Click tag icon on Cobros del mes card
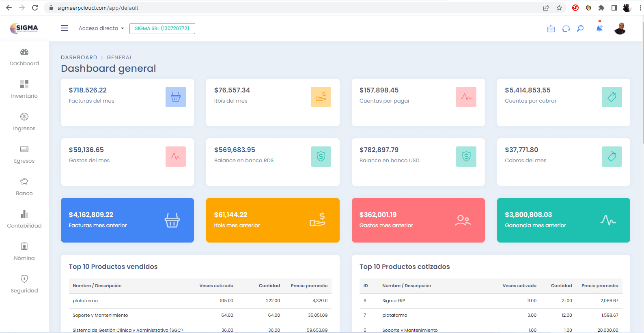Screen dimensions: 644x333 612,157
